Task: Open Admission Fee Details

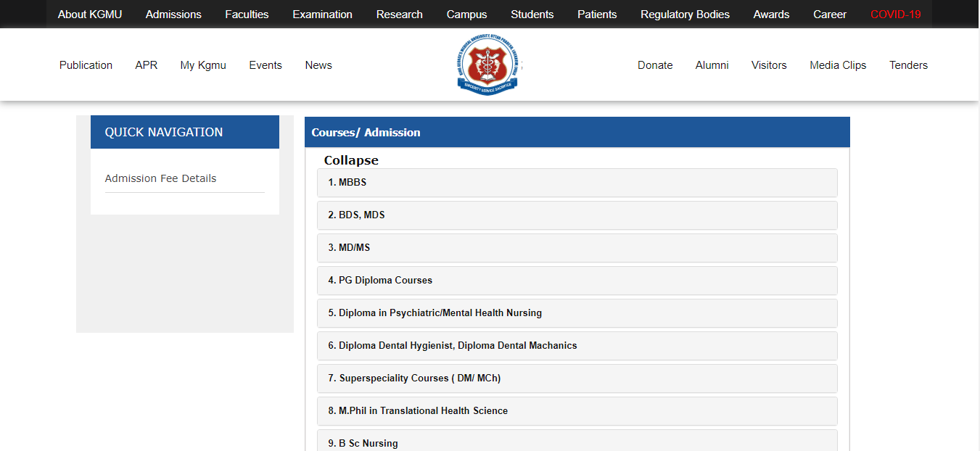Action: pyautogui.click(x=160, y=178)
